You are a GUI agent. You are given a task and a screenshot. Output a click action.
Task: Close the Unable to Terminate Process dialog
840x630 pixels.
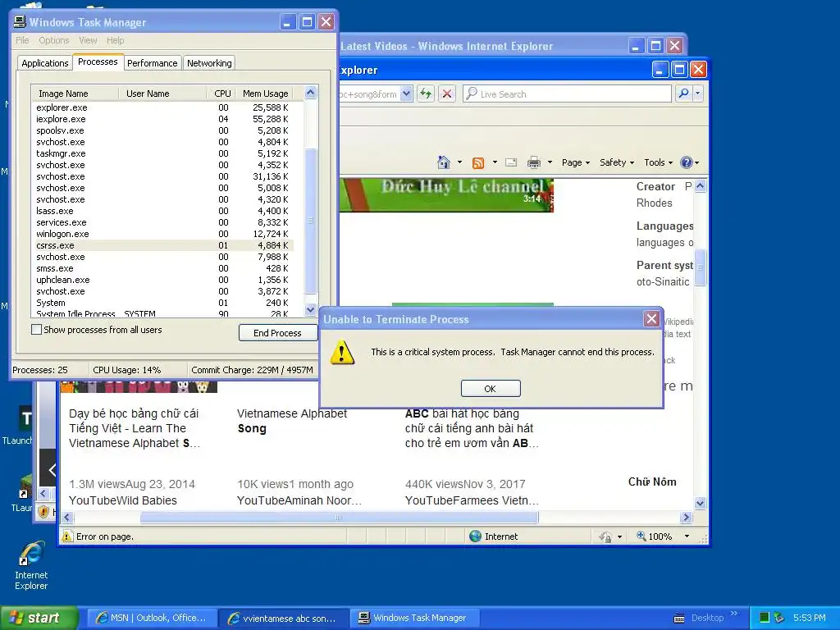651,319
